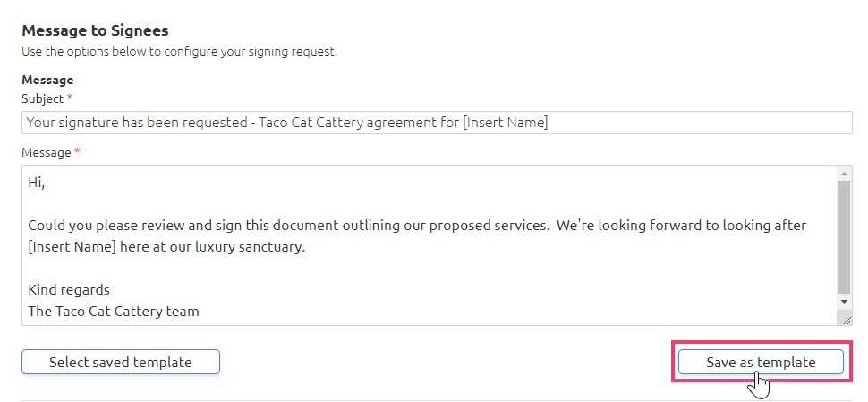Click the 'Use the options below' description text

tap(179, 52)
